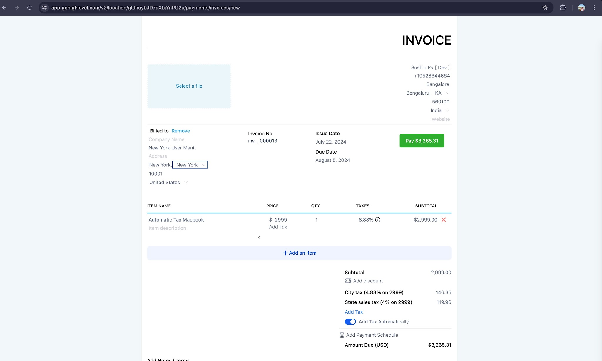This screenshot has width=602, height=361.
Task: Click the Add an Item button
Action: 299,253
